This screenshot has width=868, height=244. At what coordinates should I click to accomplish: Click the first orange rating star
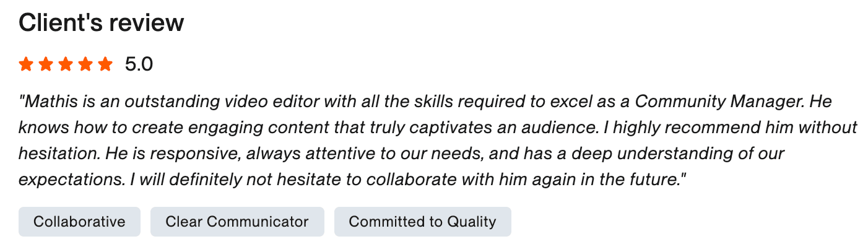tap(26, 64)
